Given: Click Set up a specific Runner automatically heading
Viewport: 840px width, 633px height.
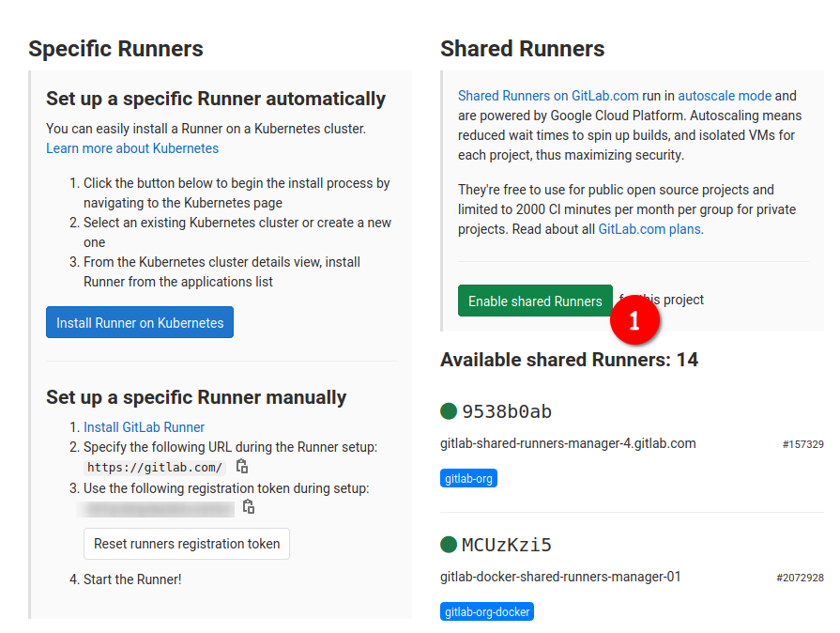Looking at the screenshot, I should tap(216, 99).
